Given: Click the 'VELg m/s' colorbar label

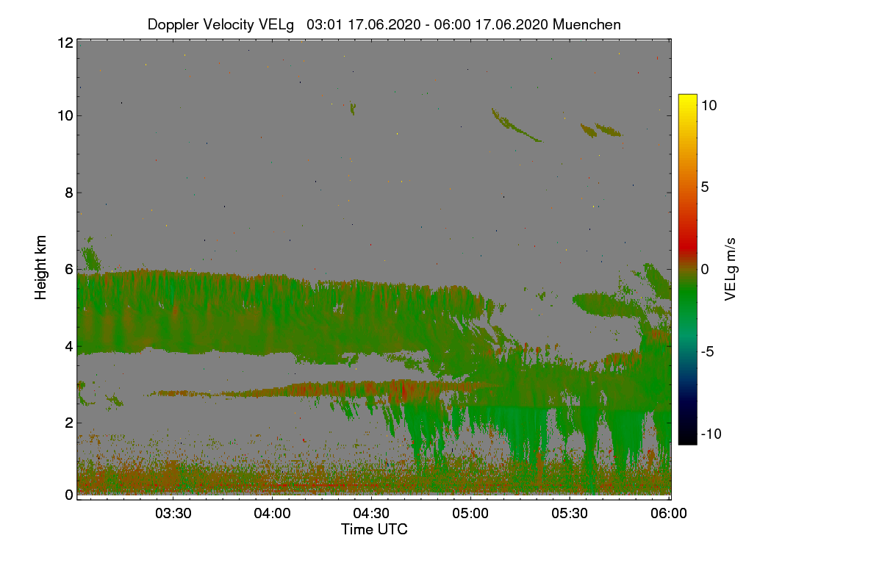Looking at the screenshot, I should (x=729, y=268).
